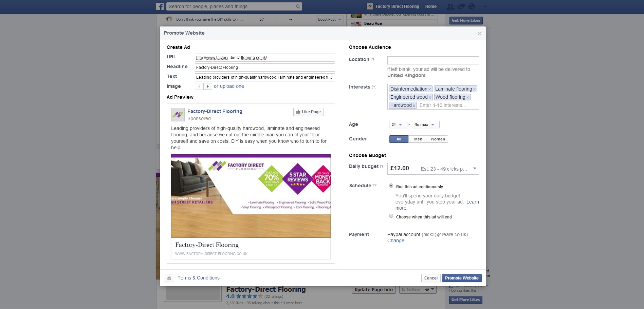Open daily budget dropdown £12.00
This screenshot has width=644, height=309.
[433, 169]
